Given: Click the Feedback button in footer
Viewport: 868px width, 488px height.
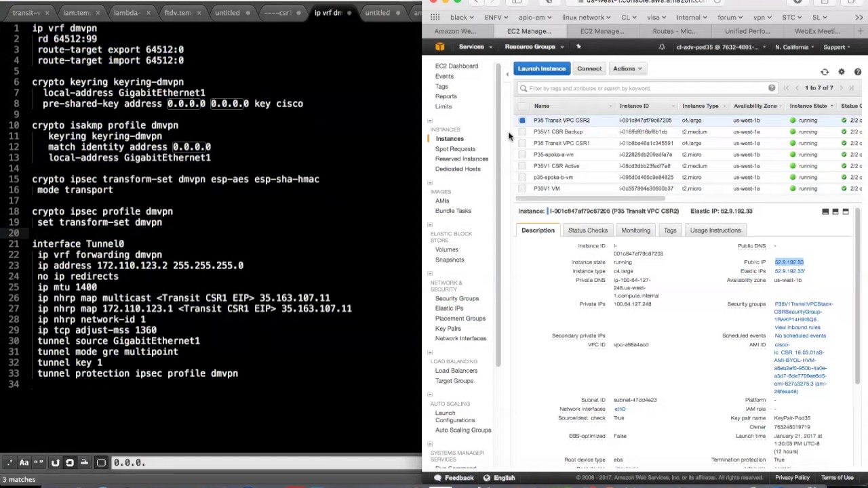Looking at the screenshot, I should pos(454,478).
